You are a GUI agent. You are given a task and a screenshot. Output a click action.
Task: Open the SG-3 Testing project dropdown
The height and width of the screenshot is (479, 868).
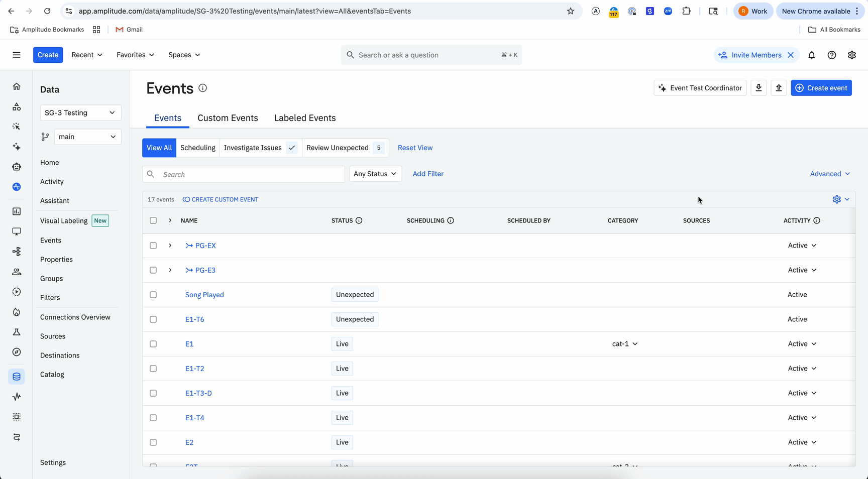click(80, 113)
